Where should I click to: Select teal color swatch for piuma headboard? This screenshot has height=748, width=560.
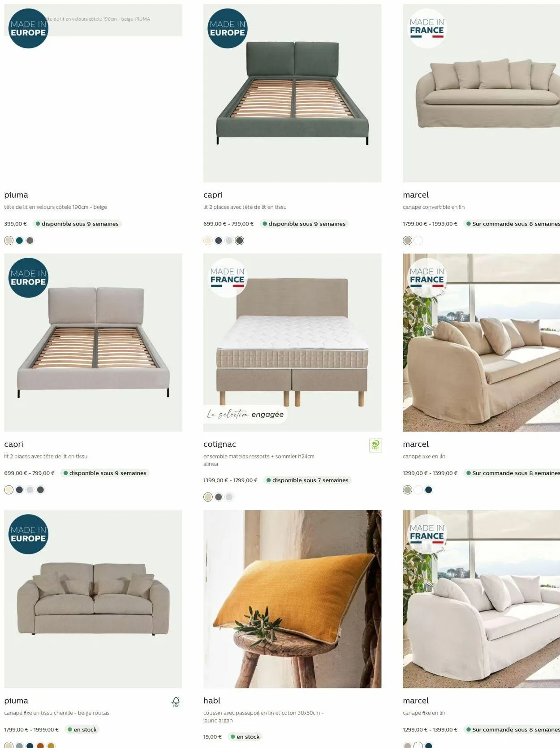click(x=19, y=241)
